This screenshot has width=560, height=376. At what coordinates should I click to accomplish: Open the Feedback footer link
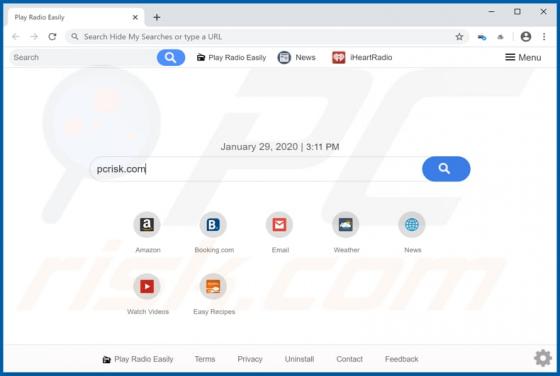401,359
